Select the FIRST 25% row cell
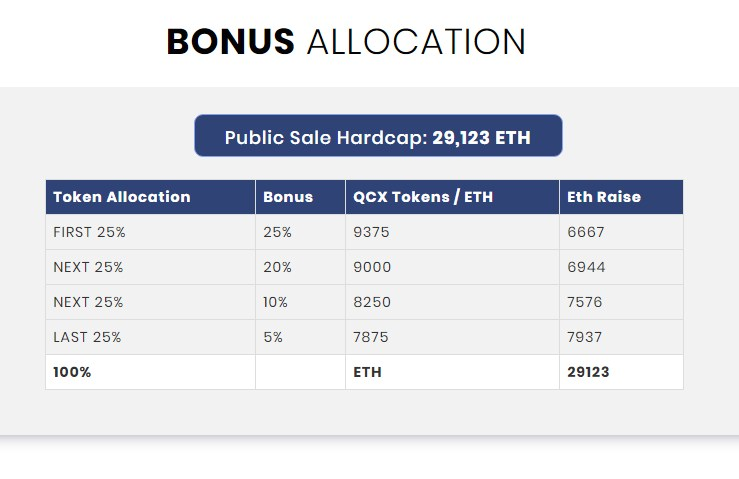 click(x=150, y=232)
